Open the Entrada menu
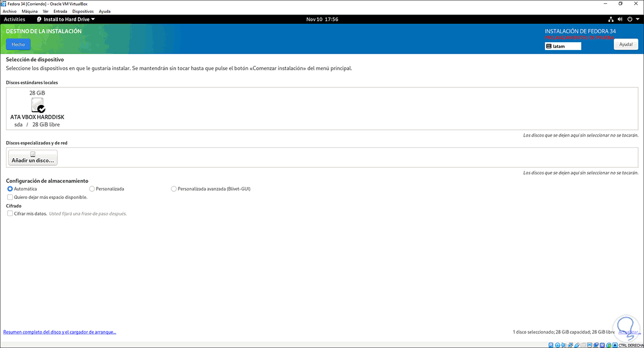Viewport: 644px width, 348px height. [61, 11]
